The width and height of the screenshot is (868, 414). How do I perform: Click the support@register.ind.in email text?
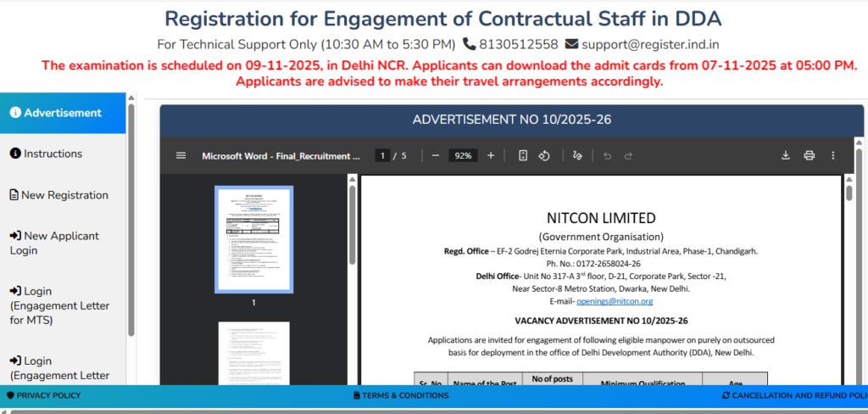pos(650,44)
